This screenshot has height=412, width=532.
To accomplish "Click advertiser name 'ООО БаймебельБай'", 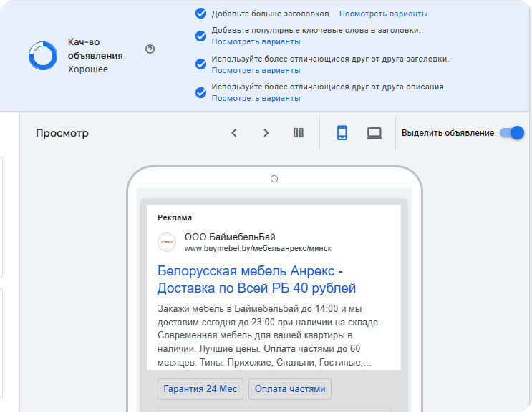I will 230,237.
